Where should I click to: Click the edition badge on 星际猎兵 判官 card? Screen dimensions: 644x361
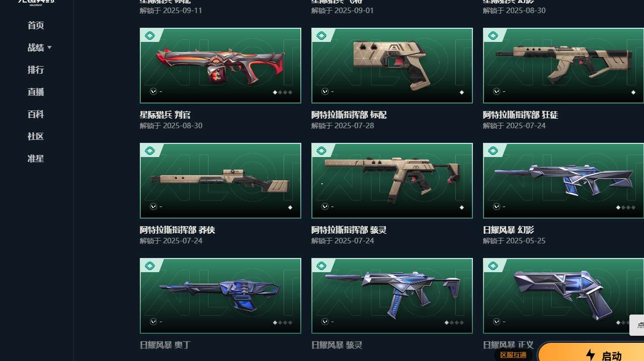(149, 36)
